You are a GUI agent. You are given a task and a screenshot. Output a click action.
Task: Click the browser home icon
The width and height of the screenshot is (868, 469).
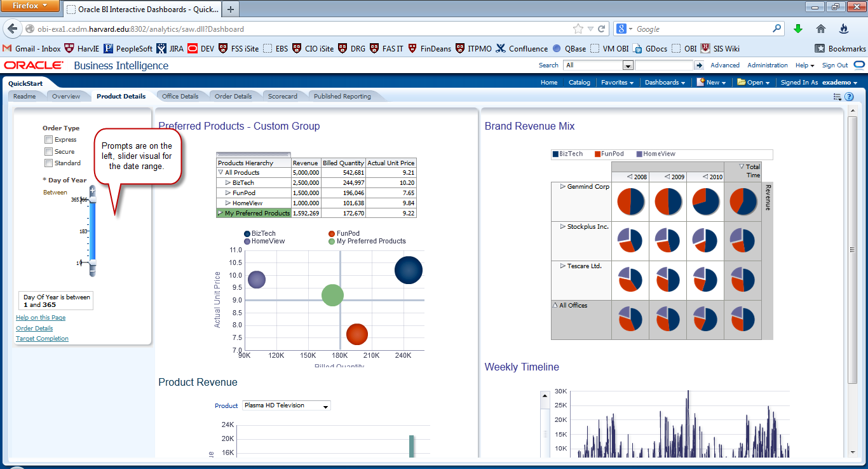click(820, 29)
